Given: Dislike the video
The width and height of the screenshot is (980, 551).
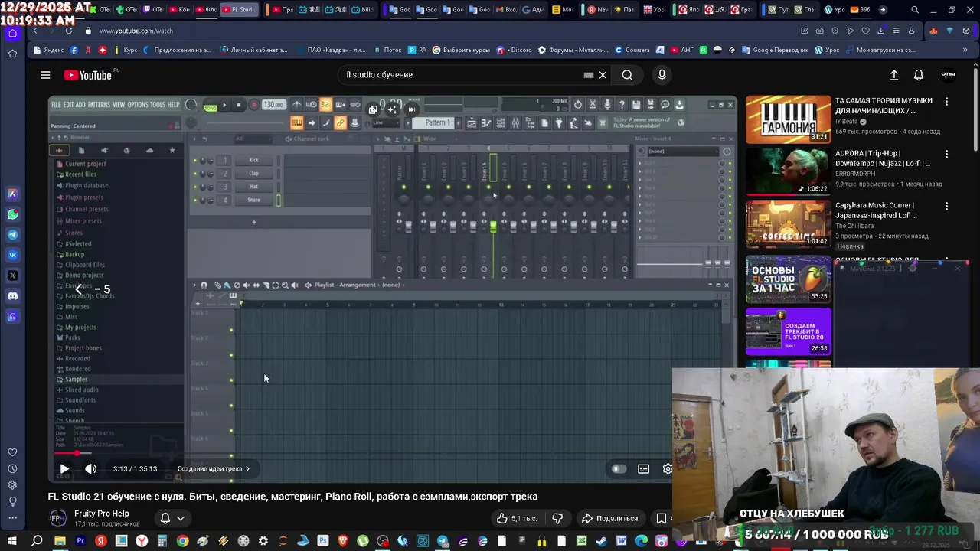Looking at the screenshot, I should point(557,518).
